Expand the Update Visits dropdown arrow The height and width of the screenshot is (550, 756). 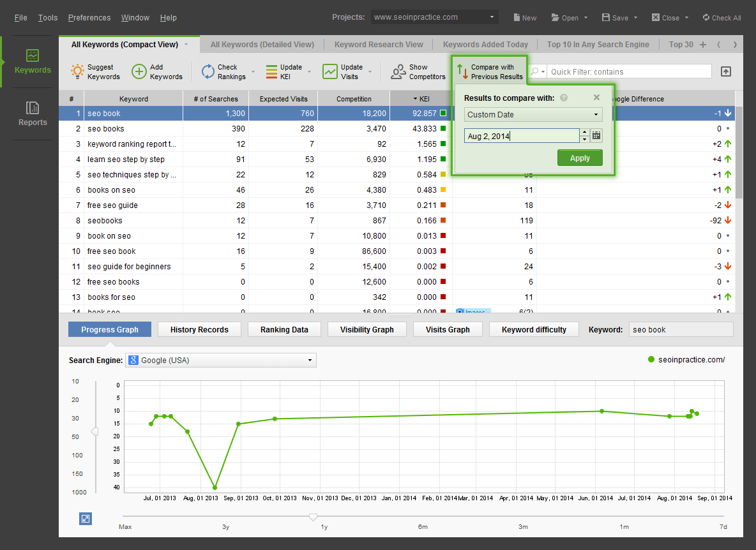pyautogui.click(x=370, y=71)
